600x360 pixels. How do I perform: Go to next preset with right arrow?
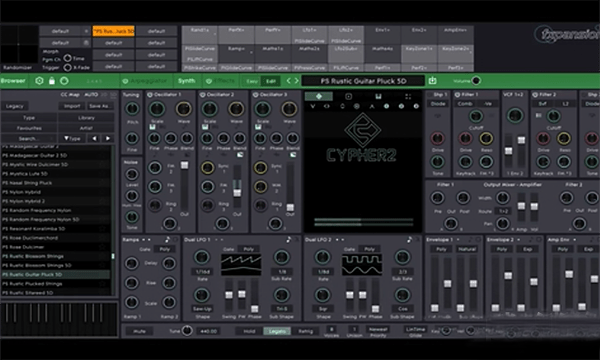coord(296,81)
